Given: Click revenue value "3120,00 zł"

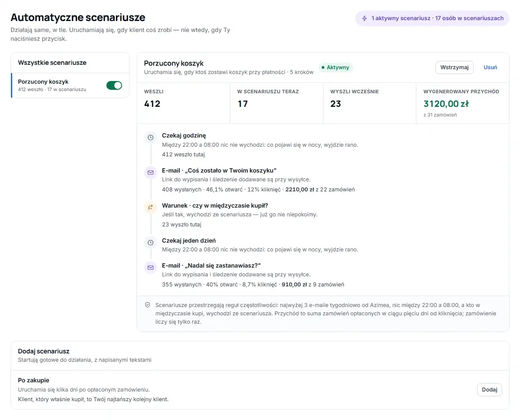Looking at the screenshot, I should click(446, 104).
